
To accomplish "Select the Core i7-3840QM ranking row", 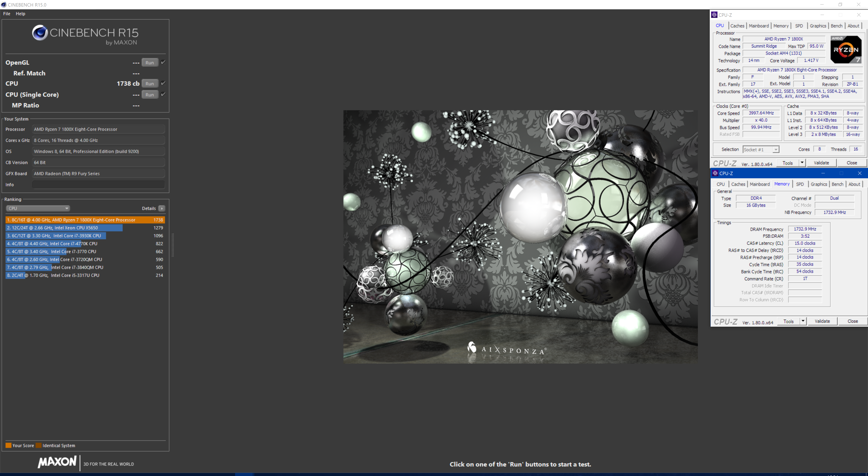I will click(85, 267).
